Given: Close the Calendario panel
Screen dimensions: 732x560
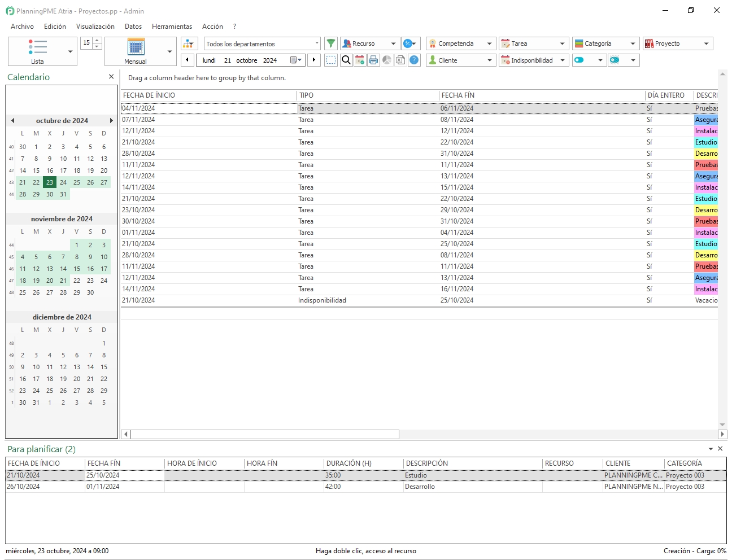Looking at the screenshot, I should click(111, 77).
